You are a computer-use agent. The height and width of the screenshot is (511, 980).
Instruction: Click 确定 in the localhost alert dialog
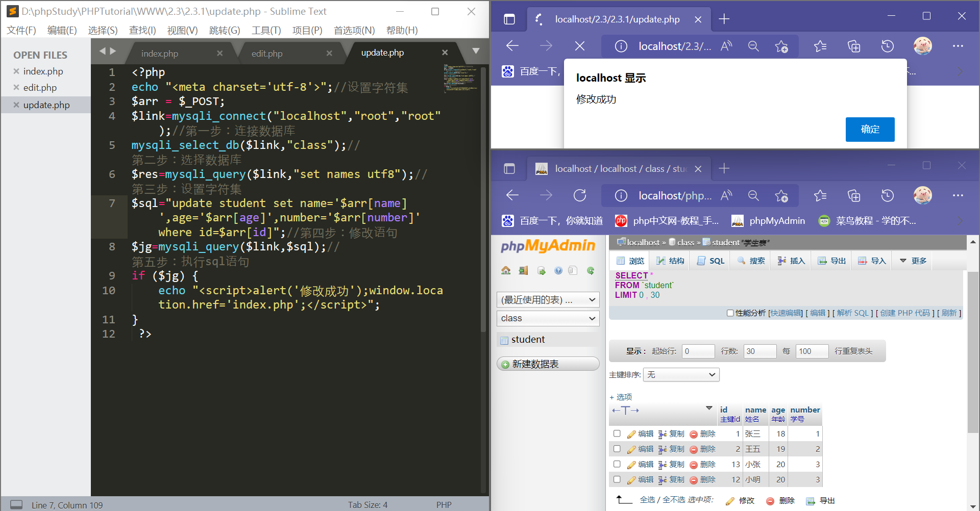coord(870,130)
